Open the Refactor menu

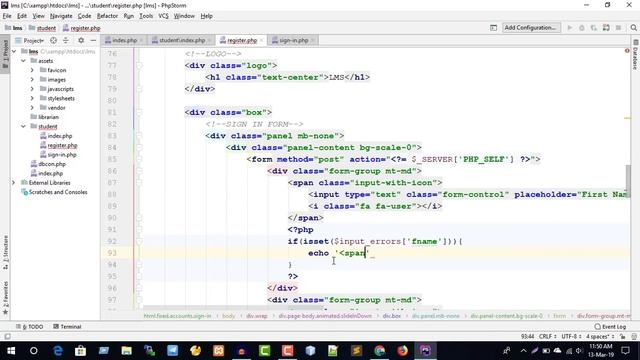click(107, 16)
